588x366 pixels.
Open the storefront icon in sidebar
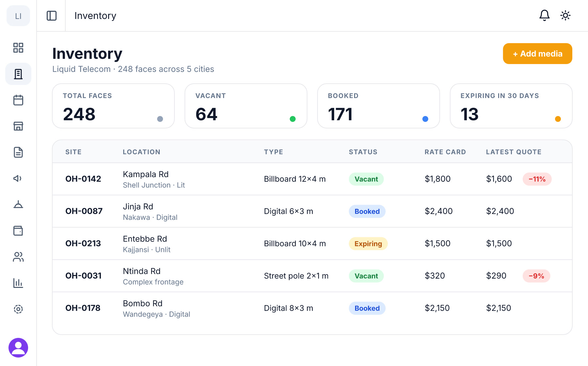[x=18, y=126]
